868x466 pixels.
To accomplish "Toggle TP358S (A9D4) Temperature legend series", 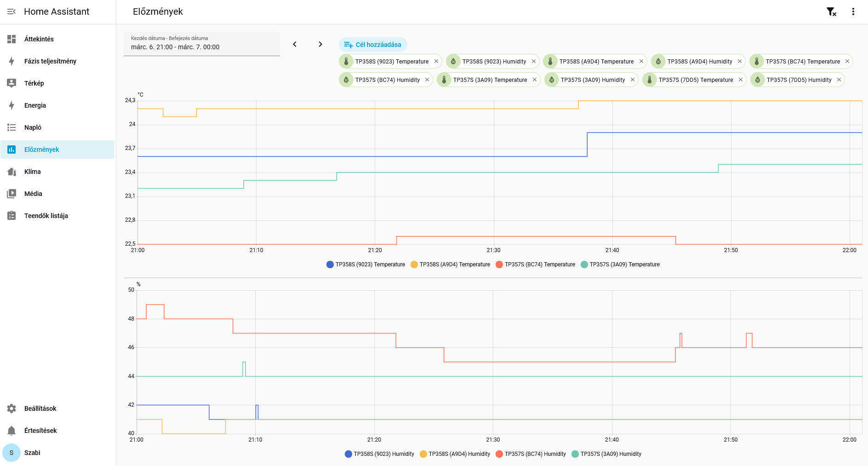I will (451, 265).
